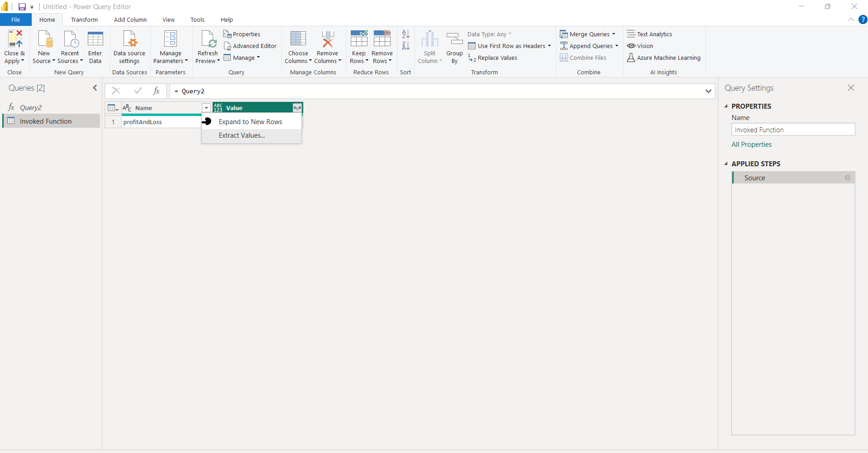868x453 pixels.
Task: Open the Manage dropdown in Query group
Action: click(x=242, y=58)
